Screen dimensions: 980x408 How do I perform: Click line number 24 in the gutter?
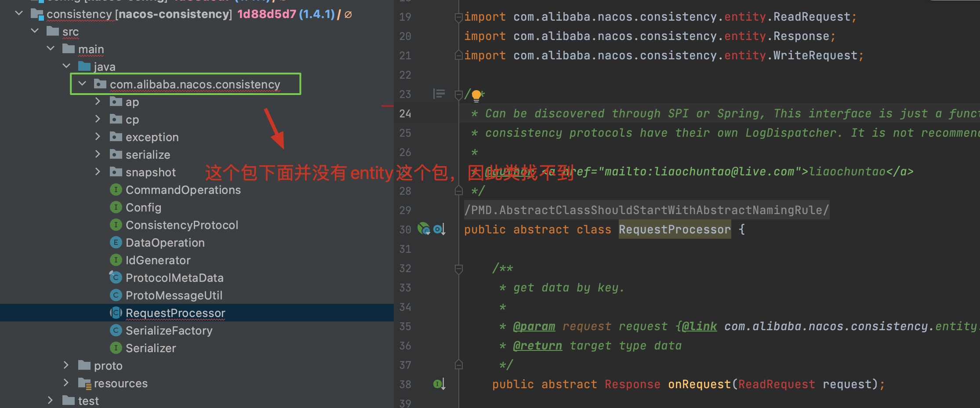point(405,113)
